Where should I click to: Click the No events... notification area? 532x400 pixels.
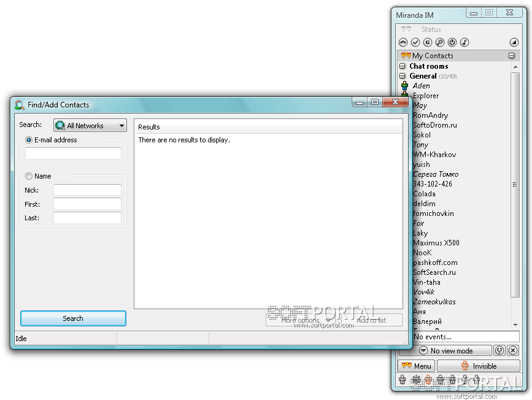click(466, 337)
